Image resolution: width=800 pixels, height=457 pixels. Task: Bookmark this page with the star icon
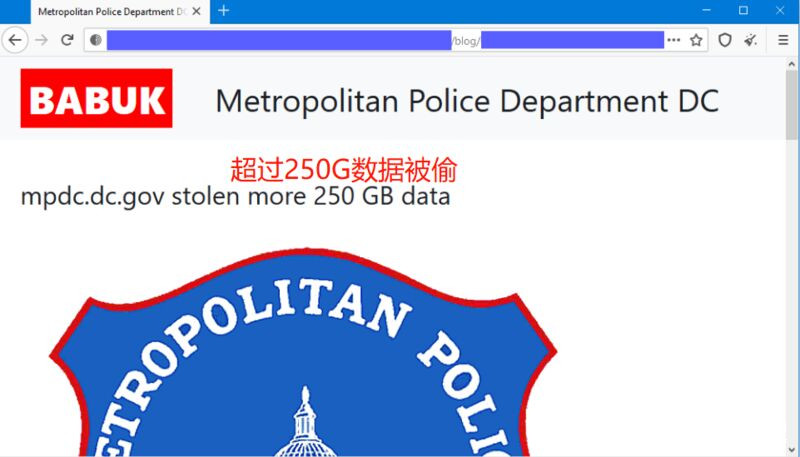tap(696, 40)
